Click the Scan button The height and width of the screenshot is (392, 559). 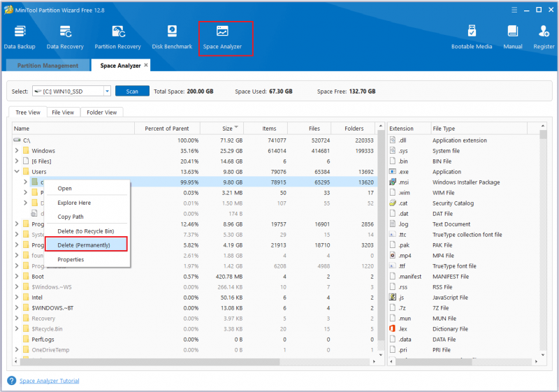[x=132, y=92]
